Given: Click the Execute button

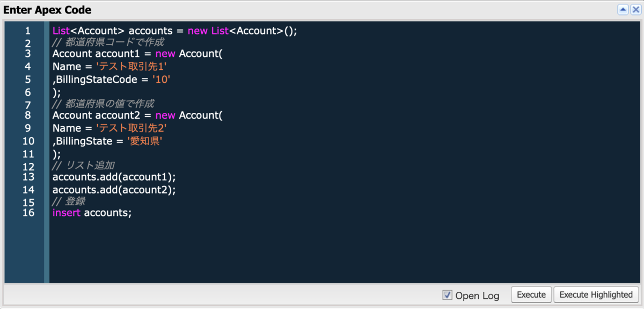Looking at the screenshot, I should [x=531, y=294].
